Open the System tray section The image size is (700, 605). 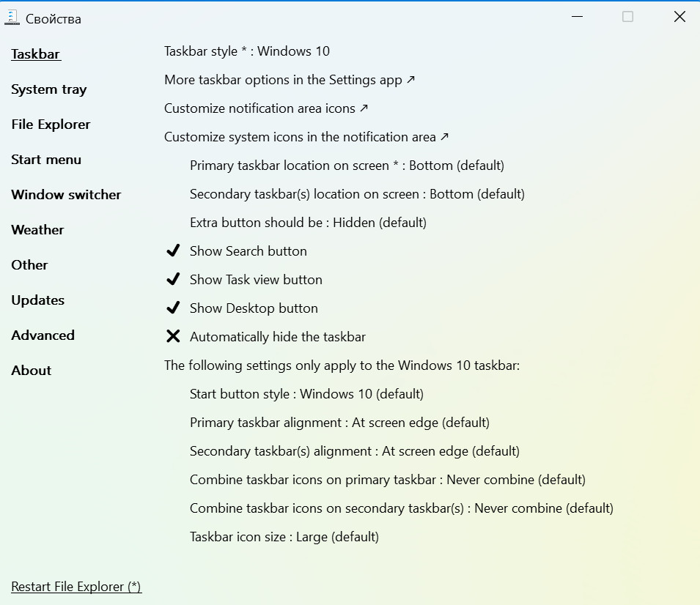click(x=49, y=89)
